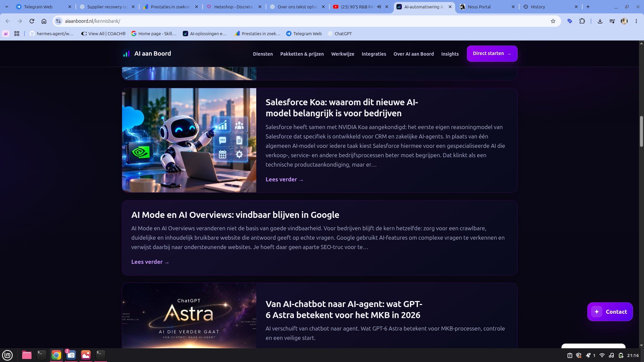Switch to the Telegram Web tab

click(x=44, y=7)
